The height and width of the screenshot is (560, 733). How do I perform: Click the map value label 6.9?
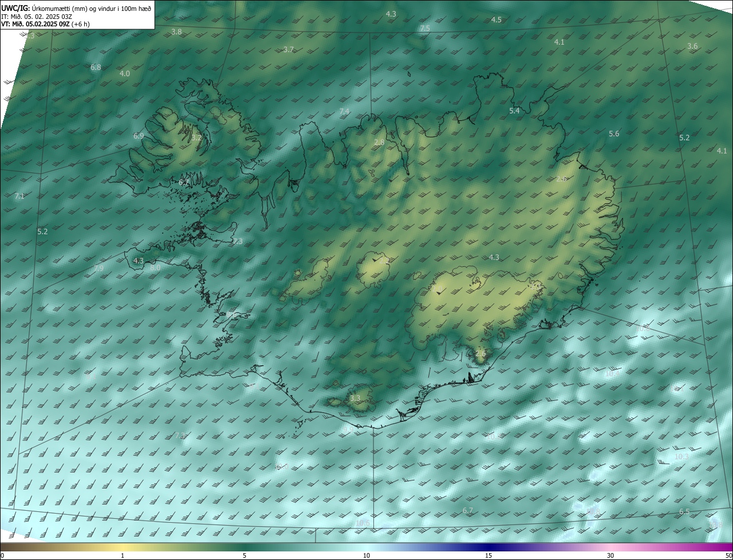[139, 136]
